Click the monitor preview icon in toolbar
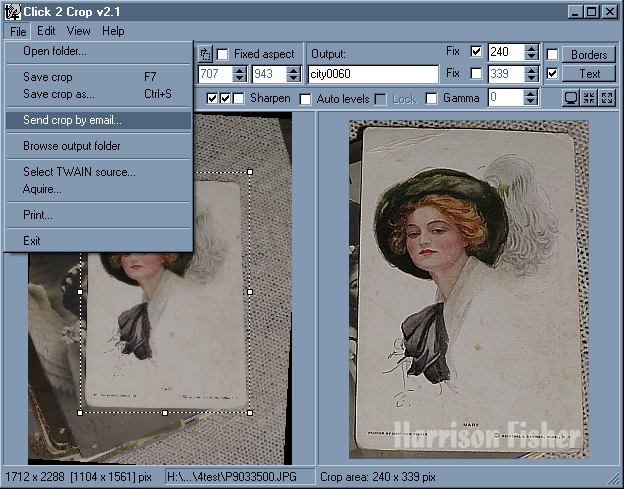The width and height of the screenshot is (624, 489). 570,98
